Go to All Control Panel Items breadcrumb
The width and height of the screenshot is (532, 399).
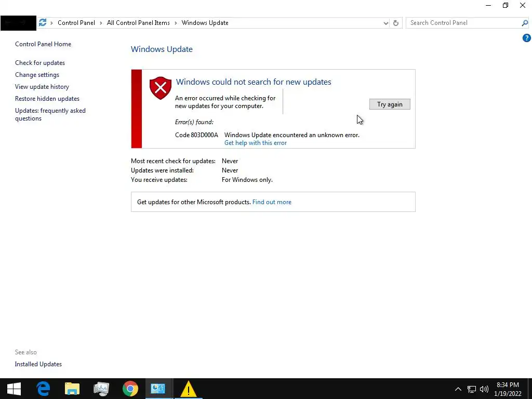click(x=138, y=23)
